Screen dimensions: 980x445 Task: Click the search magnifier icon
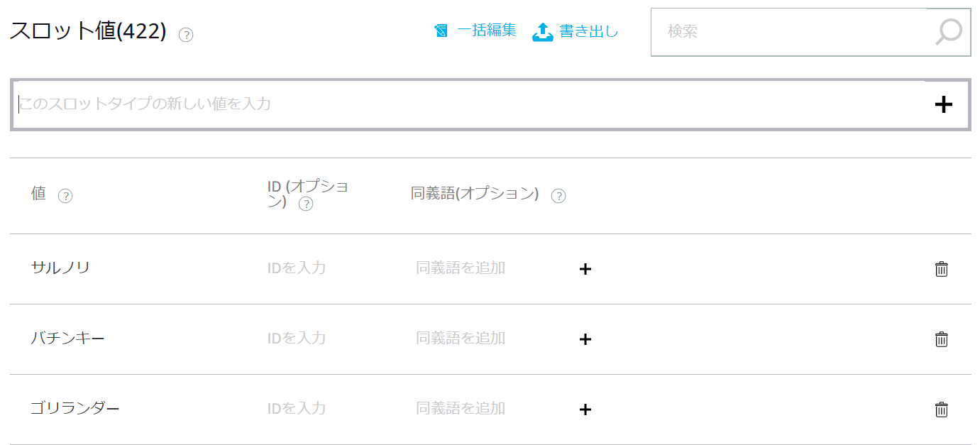click(949, 32)
